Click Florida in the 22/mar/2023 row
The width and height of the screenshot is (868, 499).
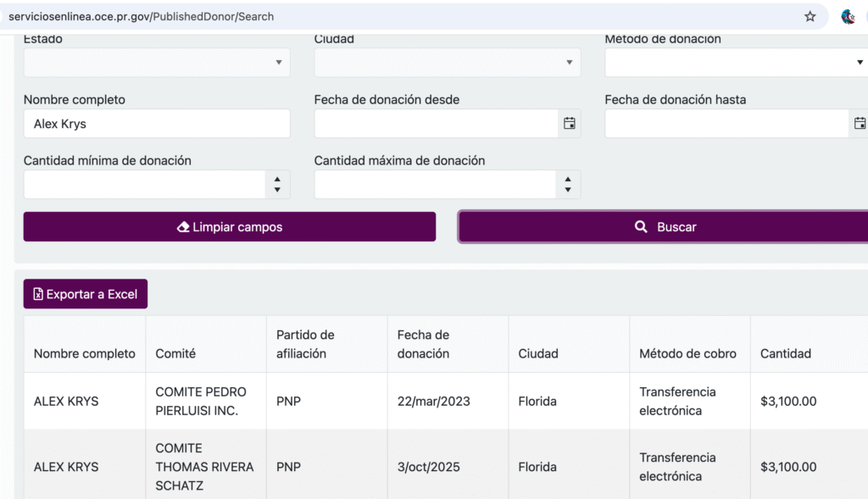[x=537, y=401]
